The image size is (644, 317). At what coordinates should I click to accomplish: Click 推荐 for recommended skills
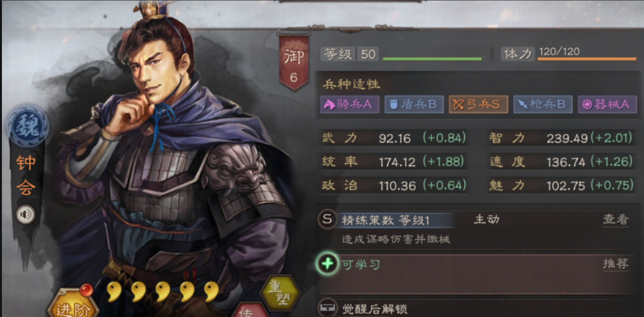coord(615,264)
